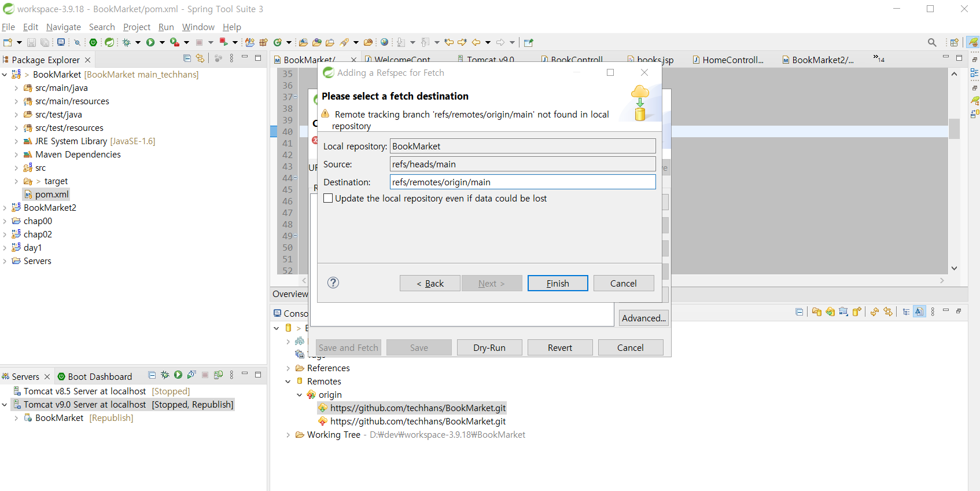
Task: Click Create new Git repository icon
Action: point(857,312)
